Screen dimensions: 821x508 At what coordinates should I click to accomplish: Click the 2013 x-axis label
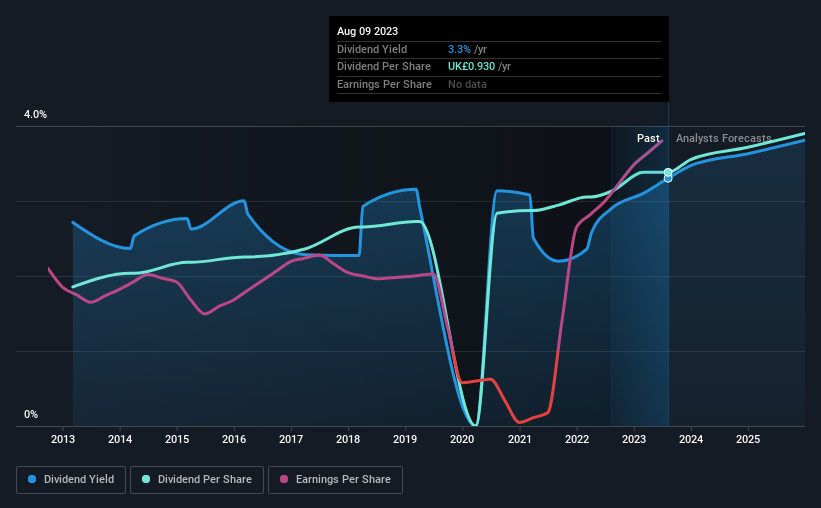click(x=63, y=439)
